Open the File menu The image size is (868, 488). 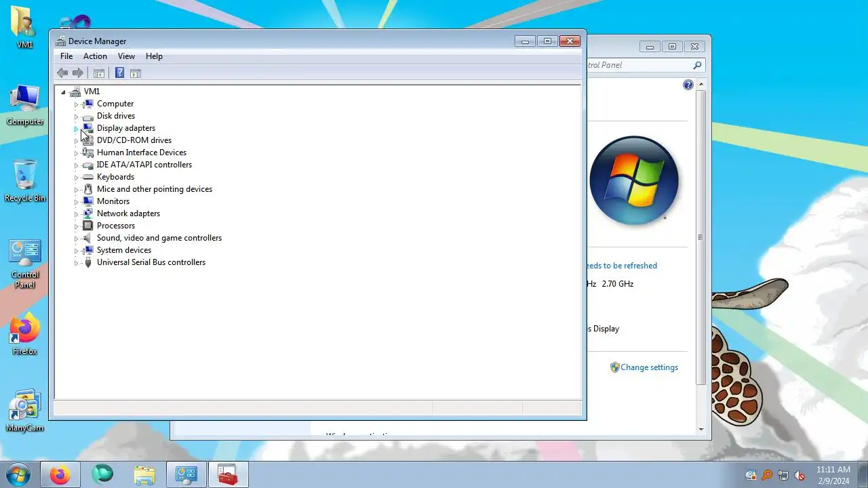(x=66, y=56)
